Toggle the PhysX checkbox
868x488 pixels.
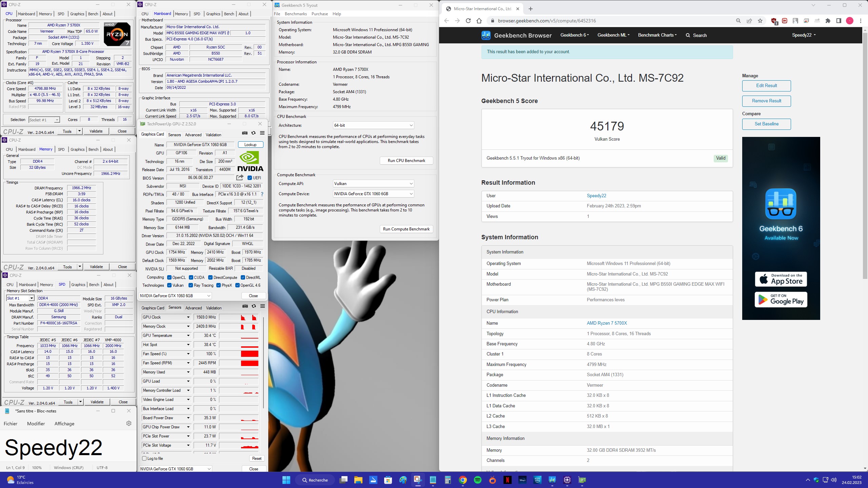[x=219, y=285]
